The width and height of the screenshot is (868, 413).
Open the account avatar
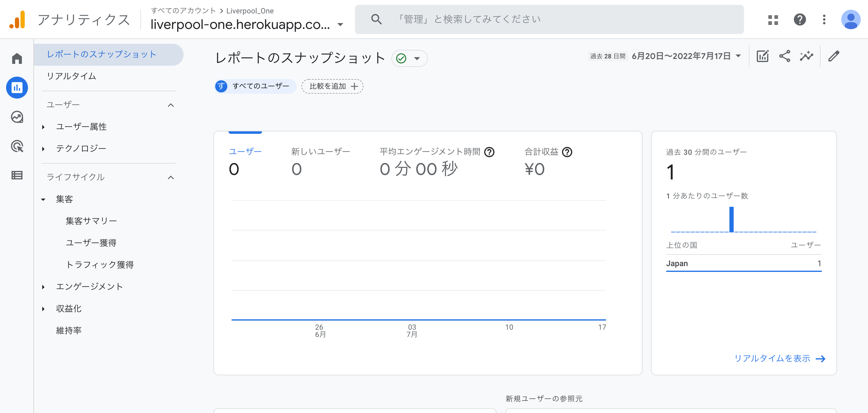tap(851, 19)
